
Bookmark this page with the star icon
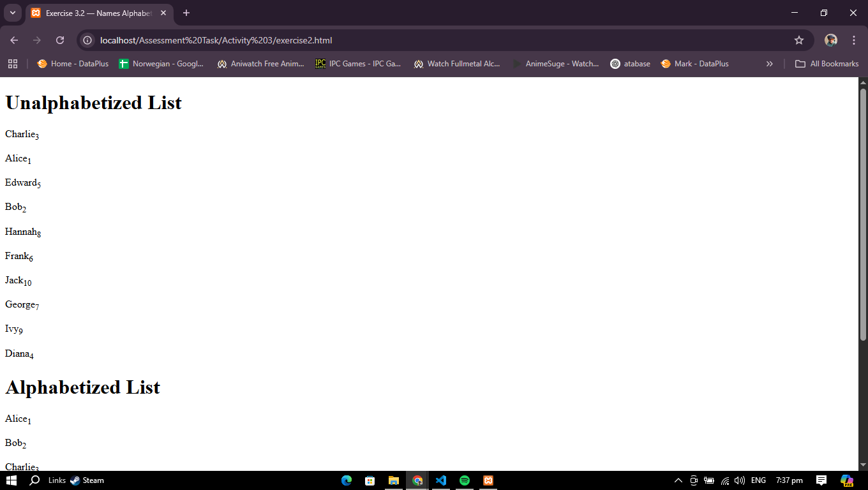(798, 40)
